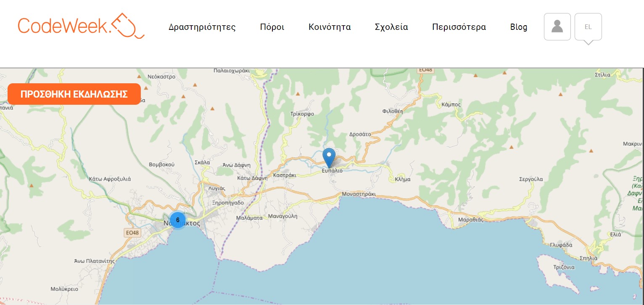
Task: Open the user profile icon
Action: click(x=557, y=27)
